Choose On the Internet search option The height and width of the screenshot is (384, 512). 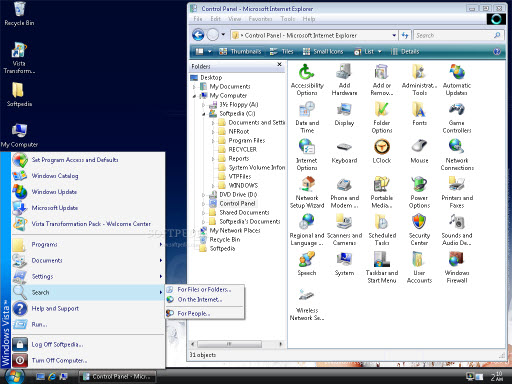(205, 300)
